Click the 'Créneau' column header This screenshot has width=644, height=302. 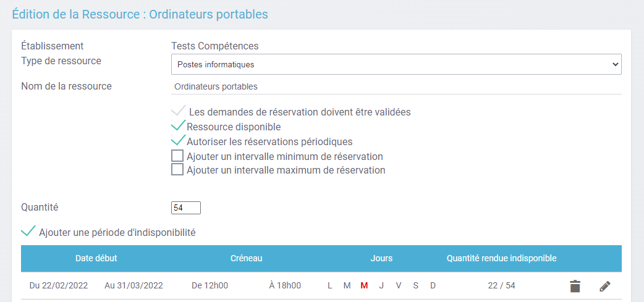(247, 258)
